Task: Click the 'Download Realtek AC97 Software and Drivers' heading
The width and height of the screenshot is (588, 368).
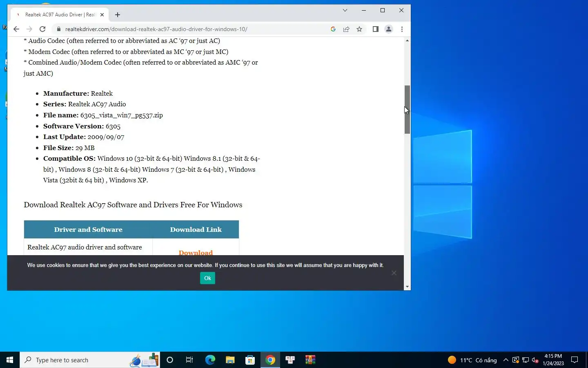Action: pyautogui.click(x=133, y=205)
